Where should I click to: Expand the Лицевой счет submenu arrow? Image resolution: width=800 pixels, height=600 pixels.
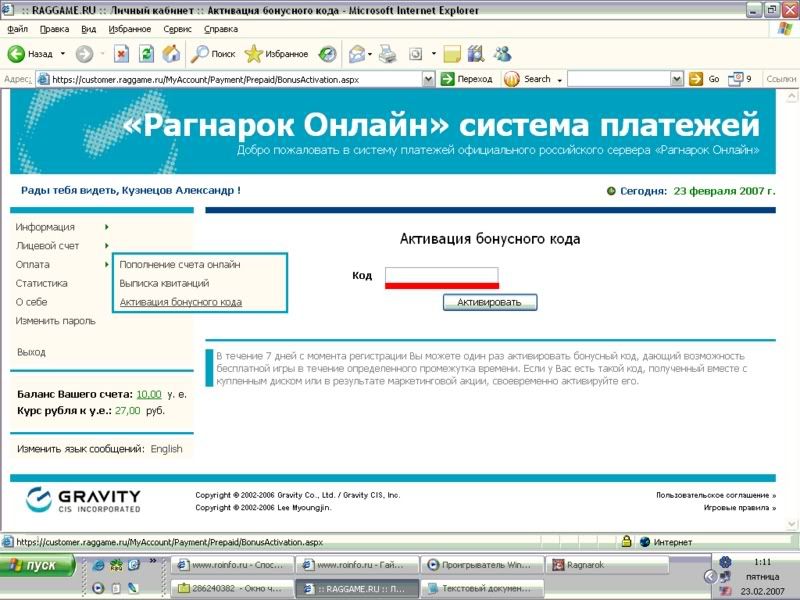click(x=107, y=245)
